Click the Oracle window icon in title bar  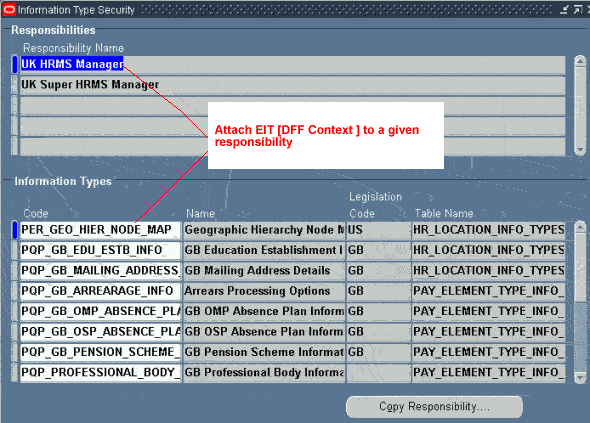[x=9, y=9]
